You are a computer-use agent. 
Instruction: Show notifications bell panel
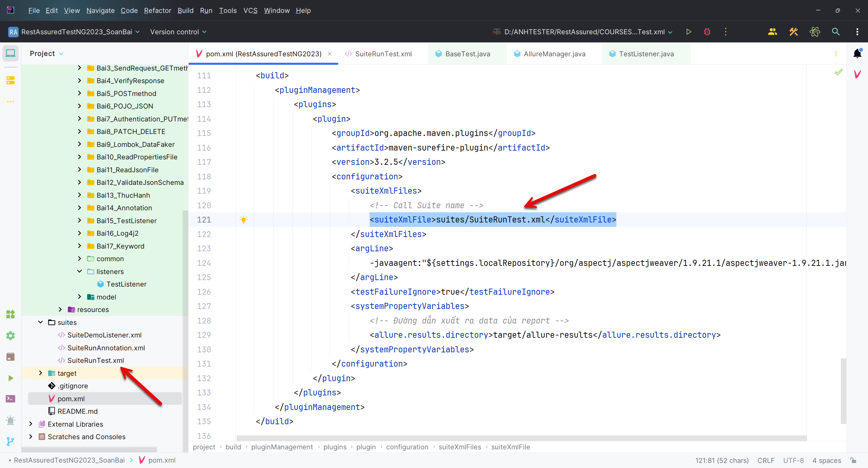[857, 54]
